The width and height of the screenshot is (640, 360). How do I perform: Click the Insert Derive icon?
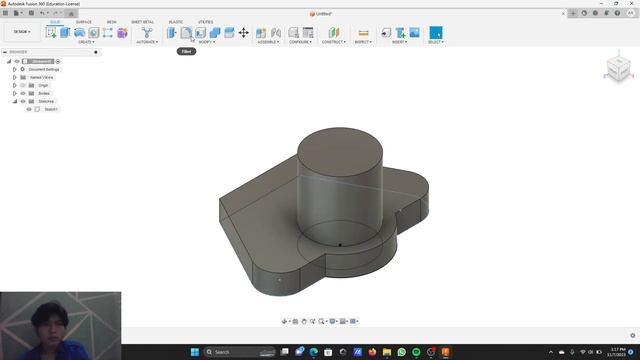pos(386,33)
